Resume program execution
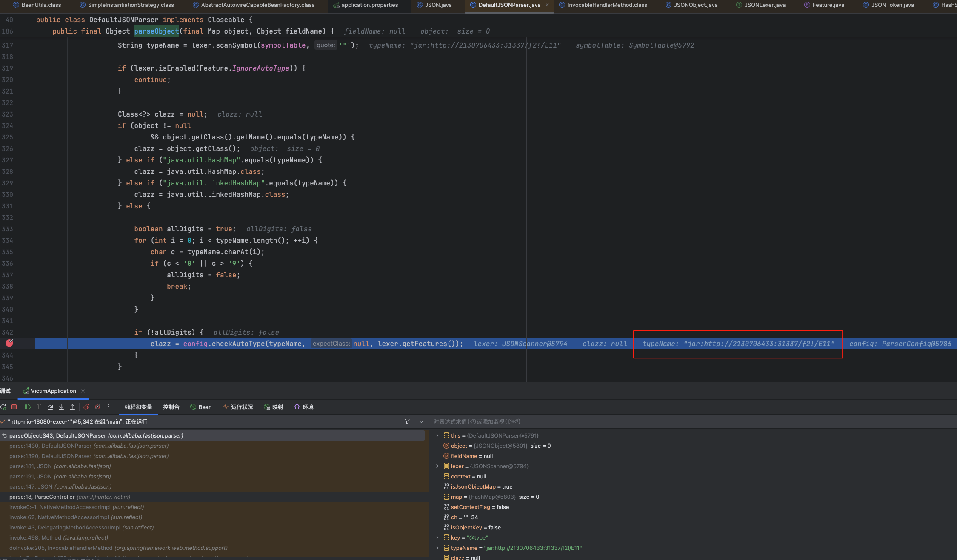This screenshot has width=957, height=560. (28, 407)
